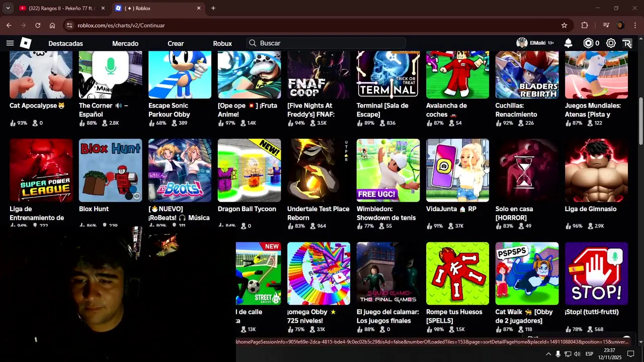Image resolution: width=644 pixels, height=362 pixels.
Task: Reload the Roblox page
Action: pyautogui.click(x=38, y=25)
